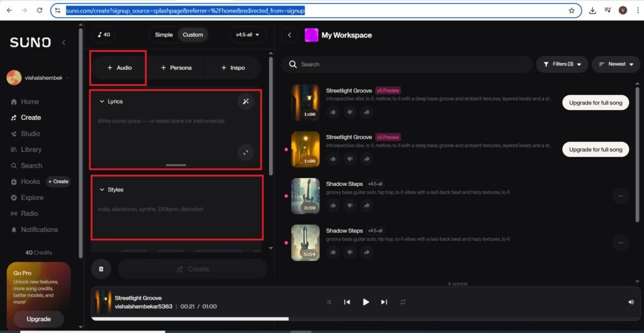Click Upgrade for full song on second track
The image size is (644, 333).
click(595, 150)
